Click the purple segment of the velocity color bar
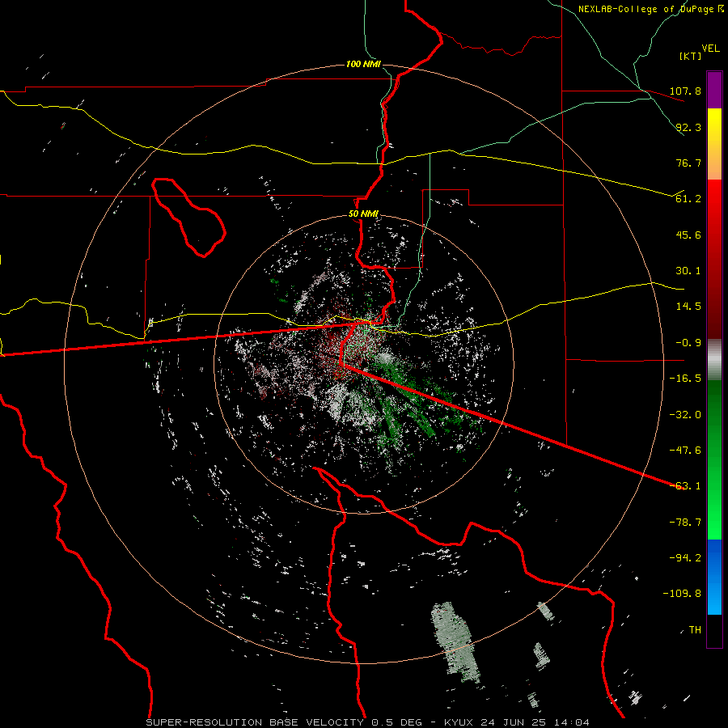The height and width of the screenshot is (728, 728). (x=714, y=90)
